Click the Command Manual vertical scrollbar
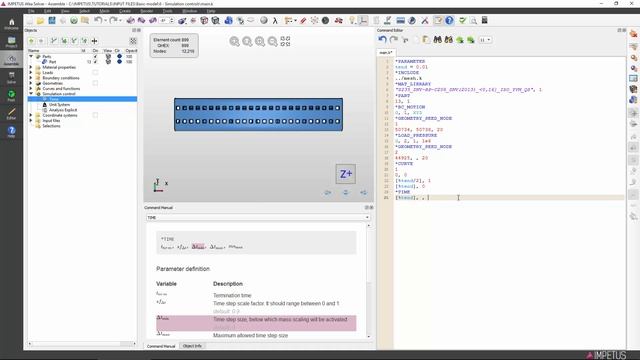Viewport: 640px width, 360px height. [369, 281]
